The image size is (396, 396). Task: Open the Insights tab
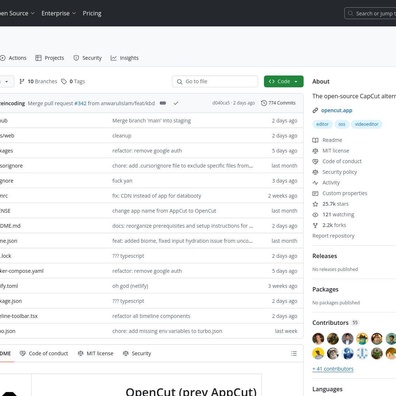tap(124, 58)
